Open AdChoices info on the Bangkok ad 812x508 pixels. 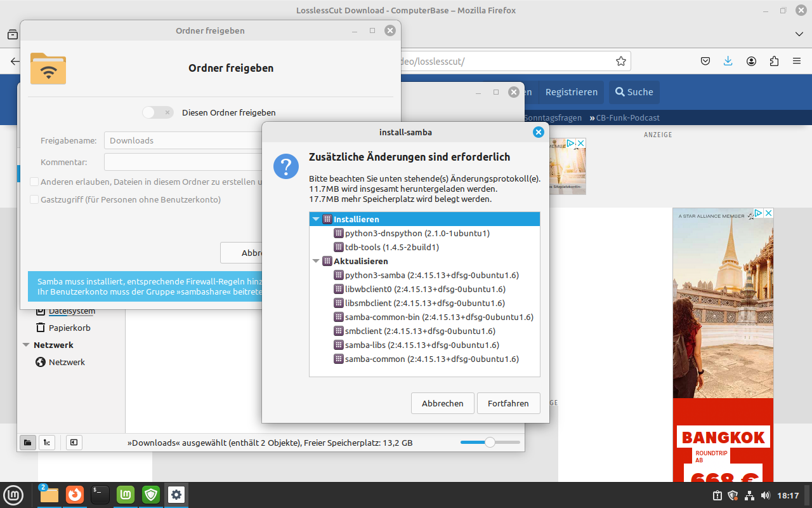[758, 213]
